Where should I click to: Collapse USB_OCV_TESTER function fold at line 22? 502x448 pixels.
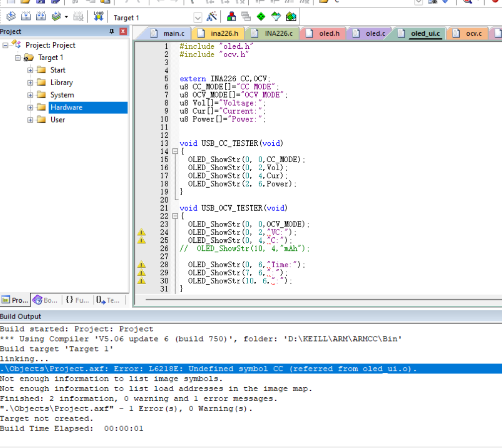(175, 216)
